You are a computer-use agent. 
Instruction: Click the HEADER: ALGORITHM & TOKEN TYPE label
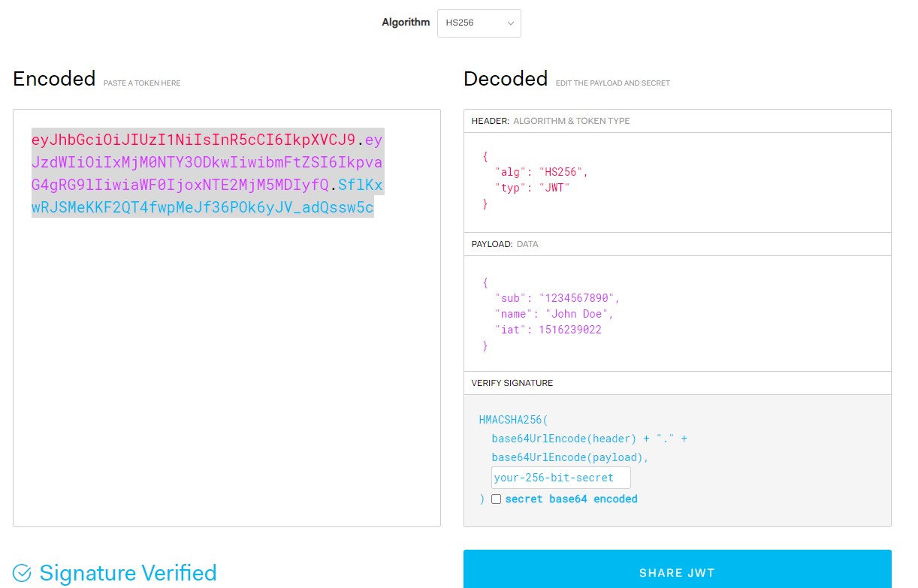coord(551,121)
